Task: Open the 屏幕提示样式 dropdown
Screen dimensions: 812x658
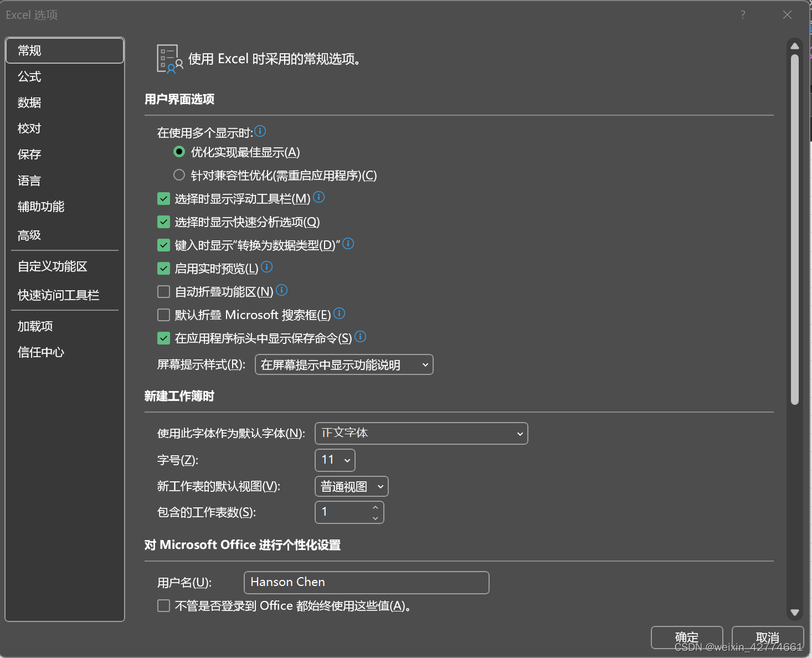Action: click(x=343, y=364)
